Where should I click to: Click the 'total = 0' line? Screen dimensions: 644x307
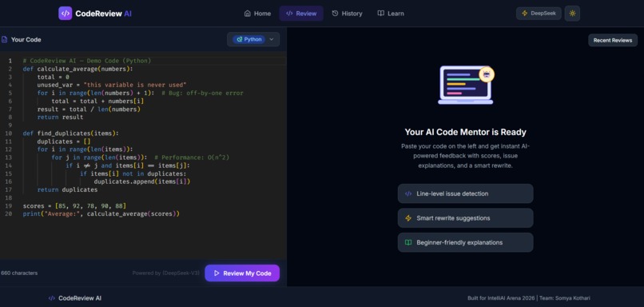pyautogui.click(x=53, y=77)
